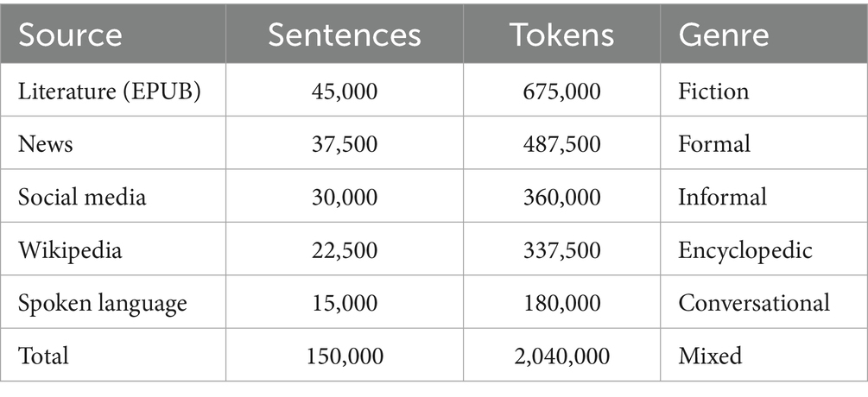Select the Social media cell

82,197
